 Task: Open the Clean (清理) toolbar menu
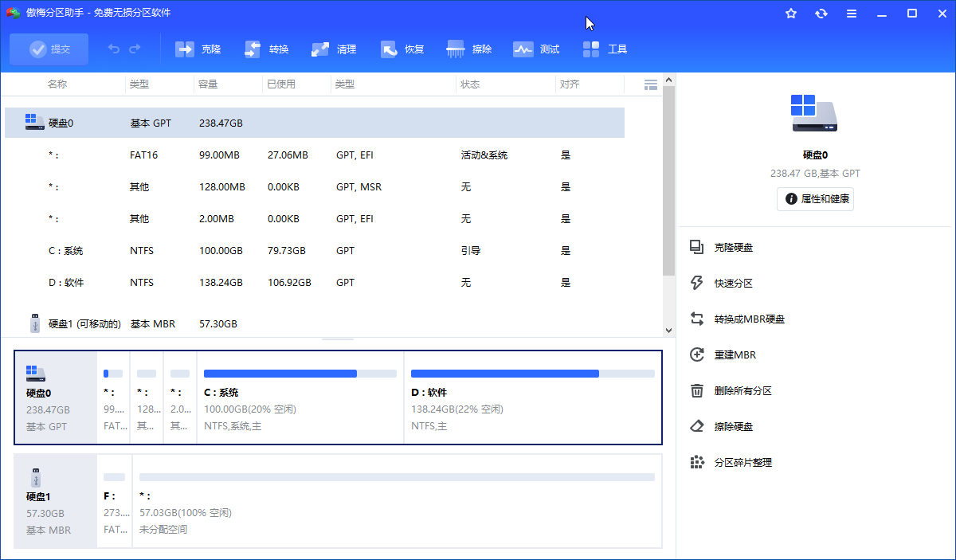pos(334,49)
